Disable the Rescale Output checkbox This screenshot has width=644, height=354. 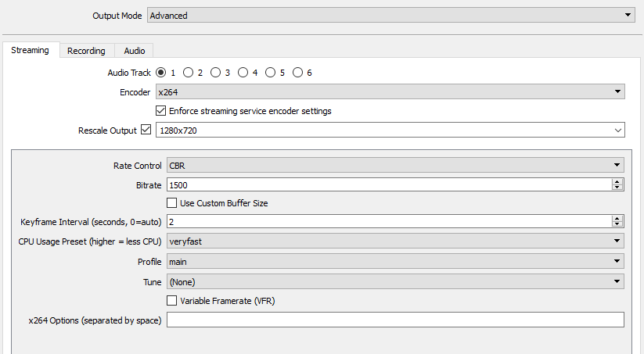(145, 130)
